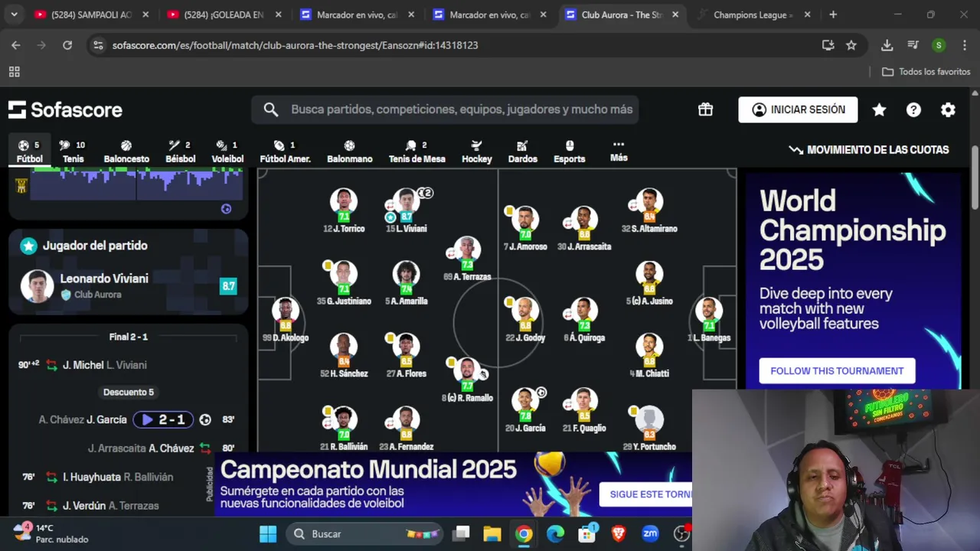Click the gift box icon
This screenshot has width=980, height=551.
click(705, 109)
